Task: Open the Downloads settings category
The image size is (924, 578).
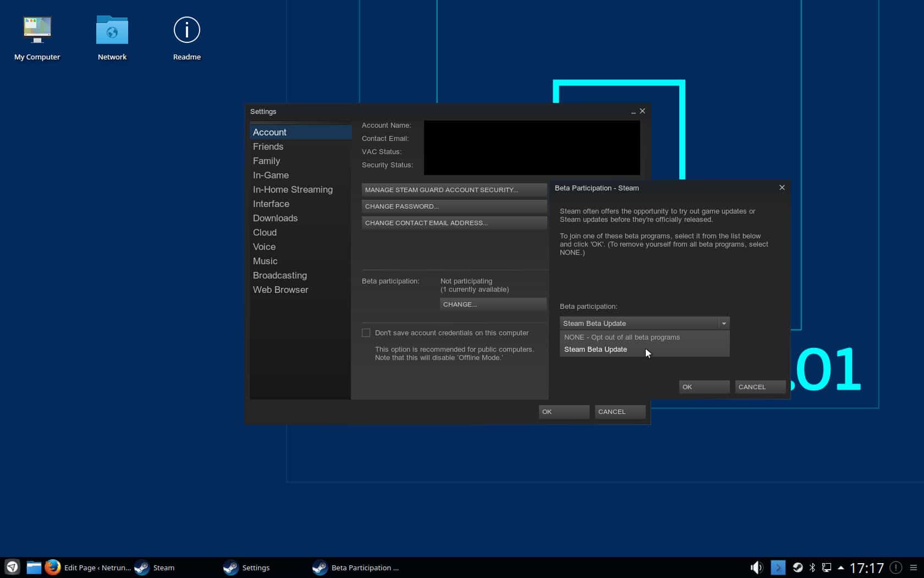Action: click(x=300, y=218)
